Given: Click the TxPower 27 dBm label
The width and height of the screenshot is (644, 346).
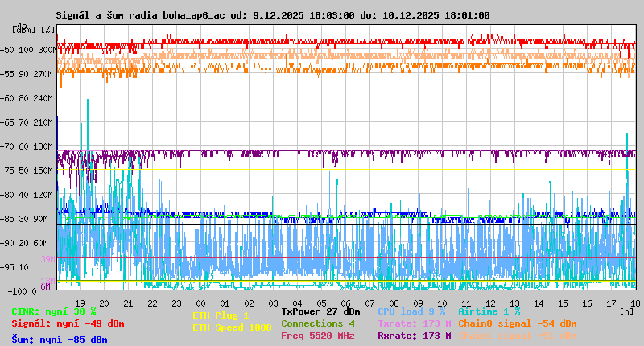Looking at the screenshot, I should coord(320,311).
